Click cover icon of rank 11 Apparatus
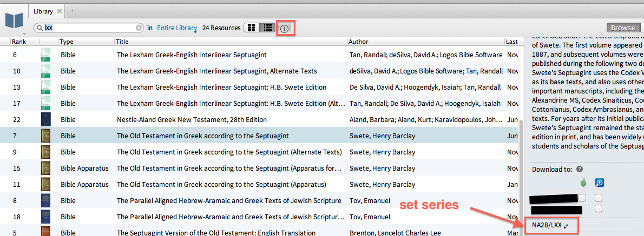The image size is (644, 236). pyautogui.click(x=45, y=184)
